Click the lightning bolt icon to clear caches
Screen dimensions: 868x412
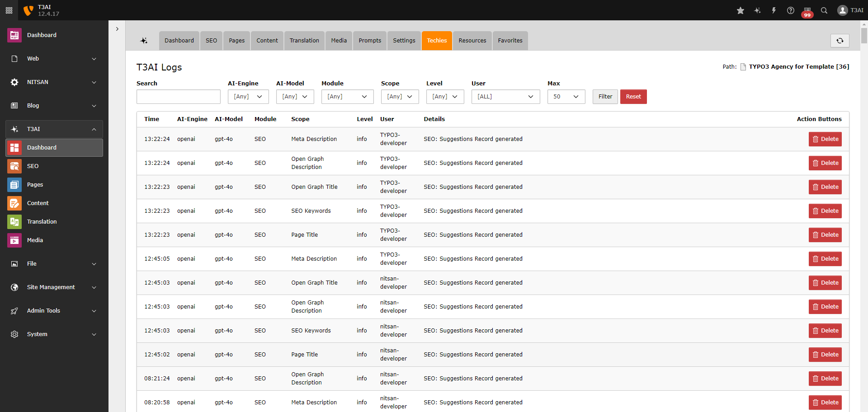tap(774, 10)
